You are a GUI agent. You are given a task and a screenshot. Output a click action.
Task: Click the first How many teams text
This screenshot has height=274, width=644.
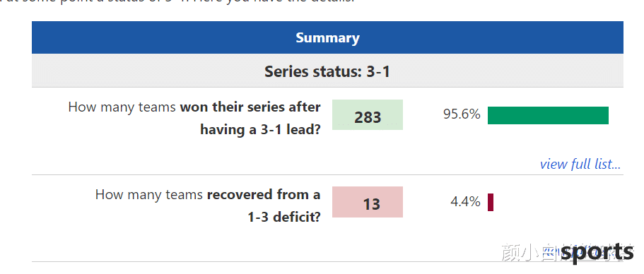(x=123, y=107)
